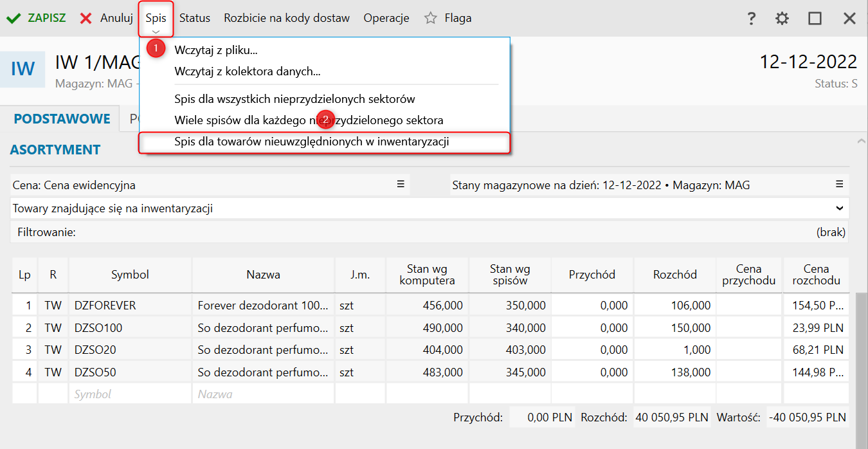Click Rozbicie na kody dostaw
The image size is (868, 449).
tap(287, 18)
